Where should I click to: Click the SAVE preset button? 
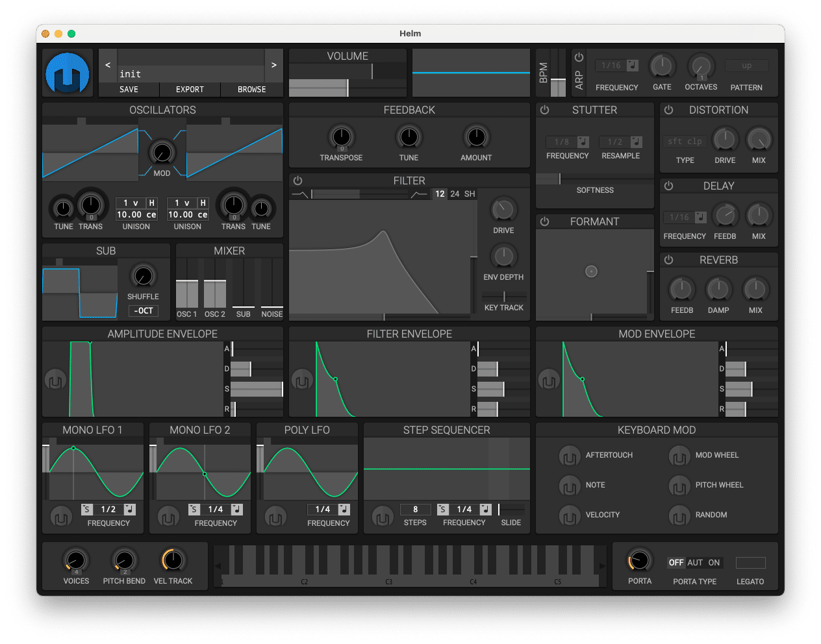(129, 90)
